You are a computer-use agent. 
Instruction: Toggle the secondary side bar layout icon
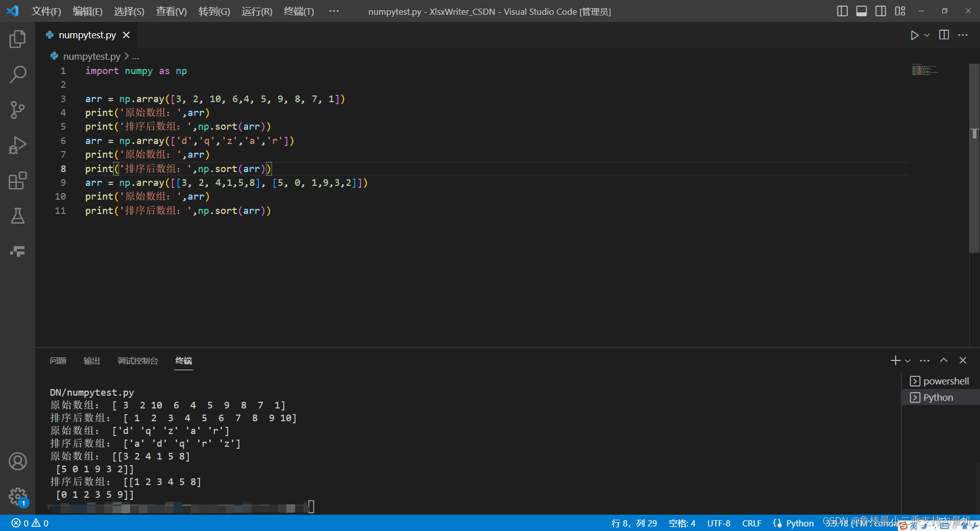(x=880, y=11)
